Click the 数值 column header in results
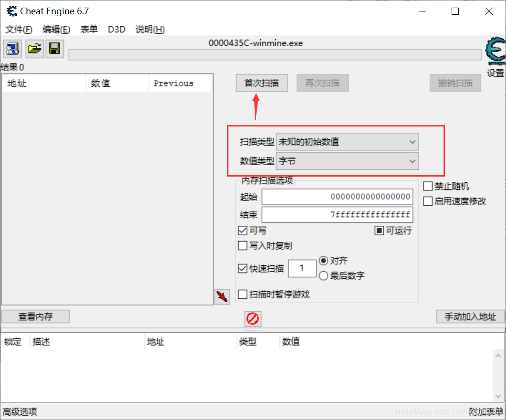This screenshot has height=420, width=506. pyautogui.click(x=117, y=84)
